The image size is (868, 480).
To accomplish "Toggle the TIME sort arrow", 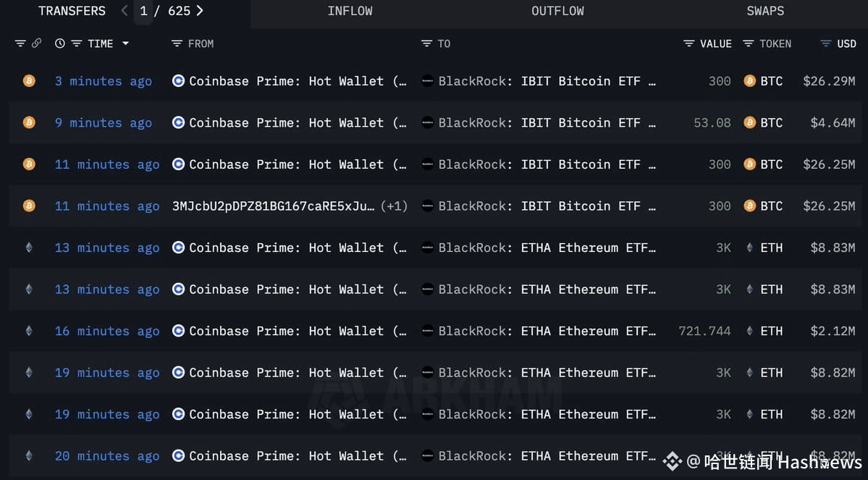I will (125, 43).
